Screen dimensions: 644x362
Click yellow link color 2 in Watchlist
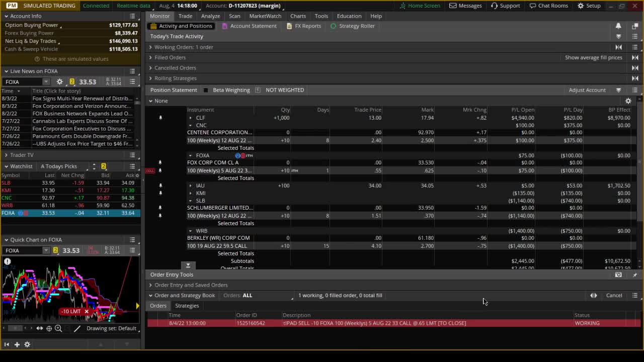pyautogui.click(x=103, y=166)
